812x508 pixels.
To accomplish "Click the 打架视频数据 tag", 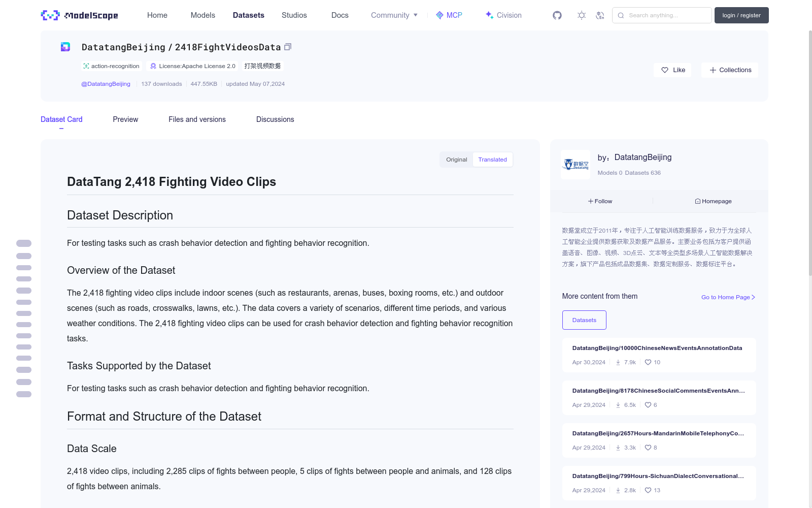I will click(262, 66).
